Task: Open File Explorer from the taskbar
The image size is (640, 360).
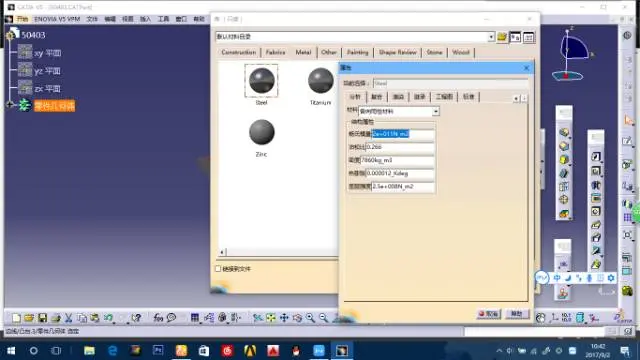Action: click(89, 350)
